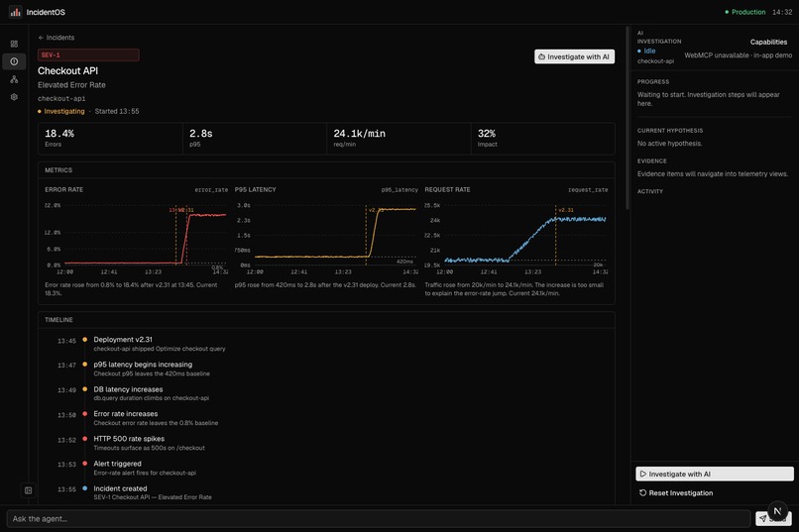This screenshot has height=532, width=799.
Task: Click the P95 Latency chart
Action: coord(326,240)
